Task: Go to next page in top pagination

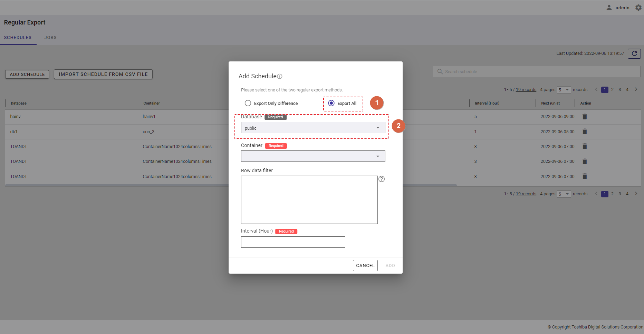Action: coord(636,89)
